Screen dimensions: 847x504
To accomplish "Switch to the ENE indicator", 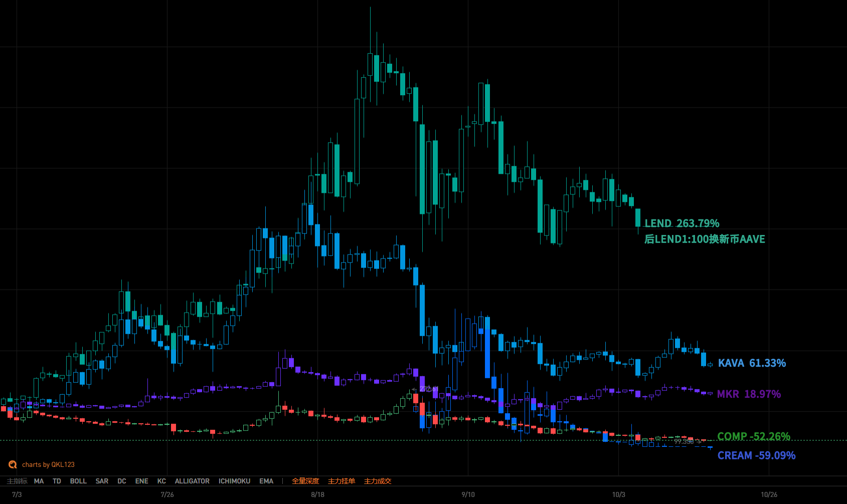I will click(x=141, y=481).
